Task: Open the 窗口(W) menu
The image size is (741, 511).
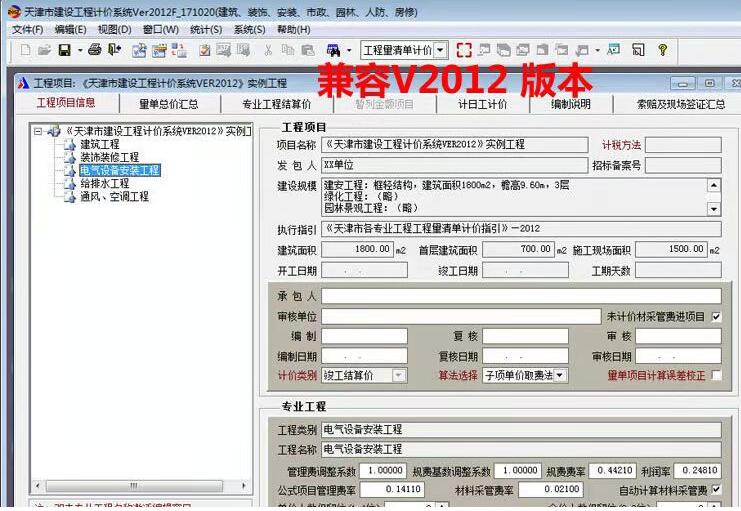Action: point(161,30)
